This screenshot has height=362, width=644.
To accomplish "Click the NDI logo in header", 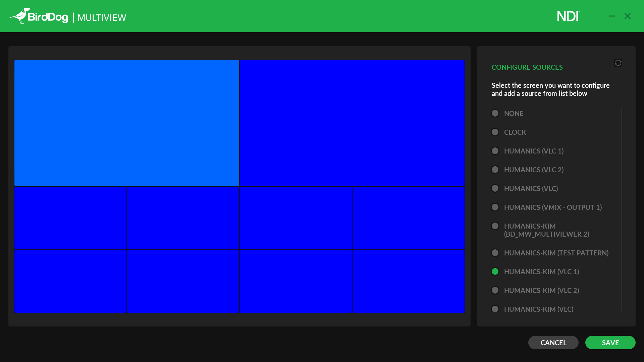I will click(568, 16).
